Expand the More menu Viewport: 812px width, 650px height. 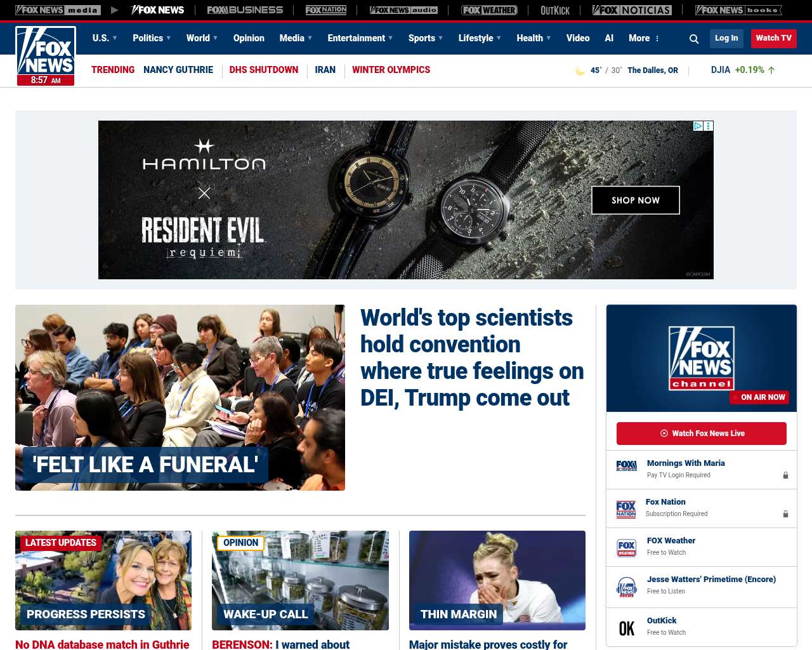coord(644,38)
